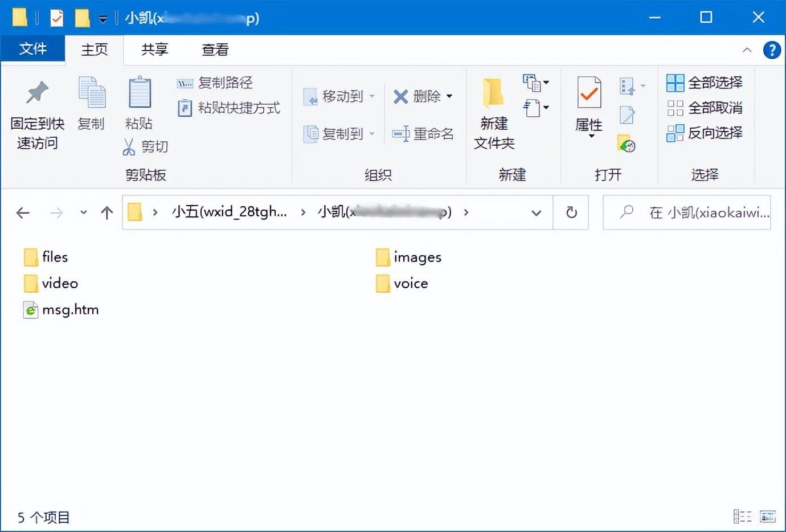This screenshot has width=786, height=532.
Task: Click Select All (全部选择)
Action: click(705, 83)
